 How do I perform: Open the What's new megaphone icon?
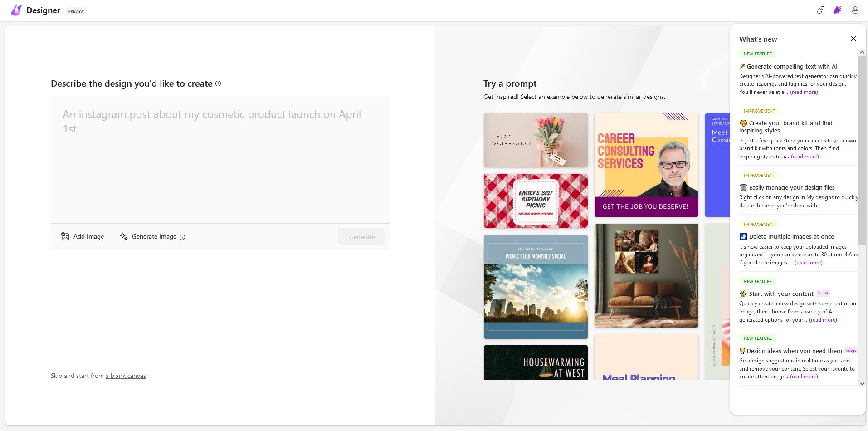(x=837, y=10)
